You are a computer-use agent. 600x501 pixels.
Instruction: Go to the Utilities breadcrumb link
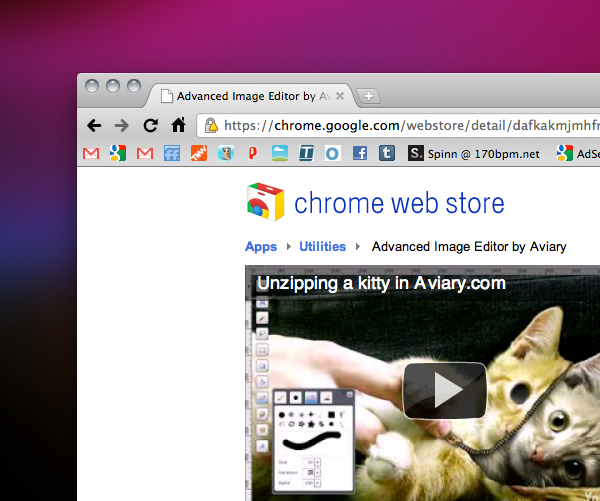tap(323, 246)
